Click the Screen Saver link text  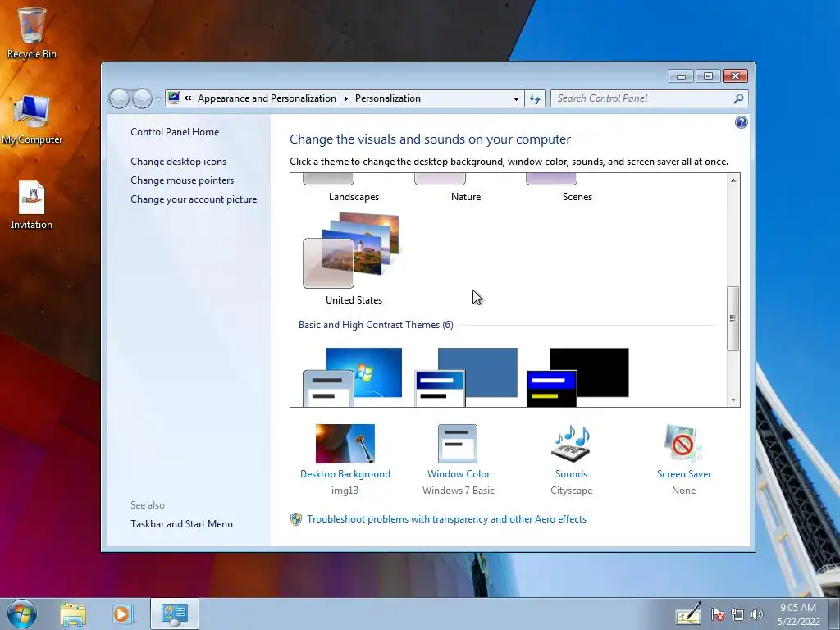(684, 474)
